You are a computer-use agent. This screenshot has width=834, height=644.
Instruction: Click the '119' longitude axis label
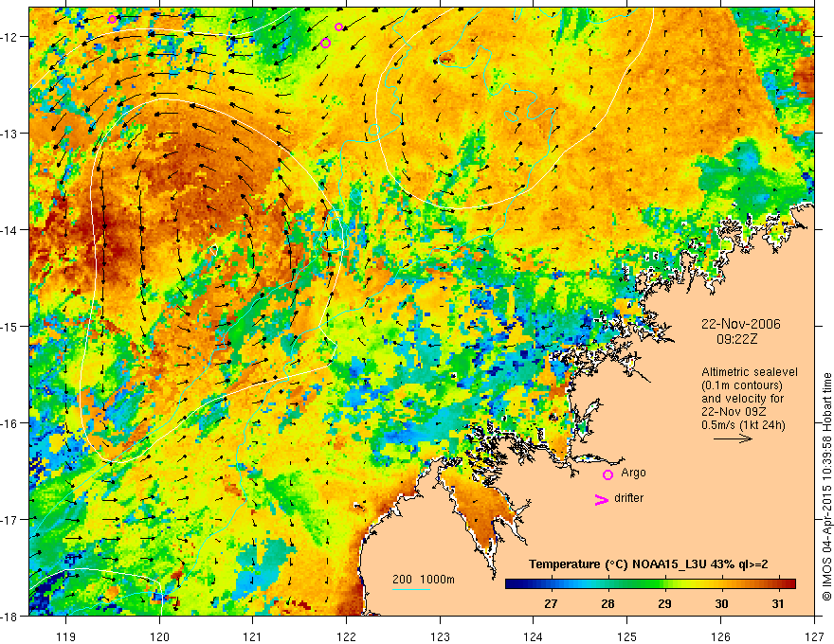tap(66, 636)
